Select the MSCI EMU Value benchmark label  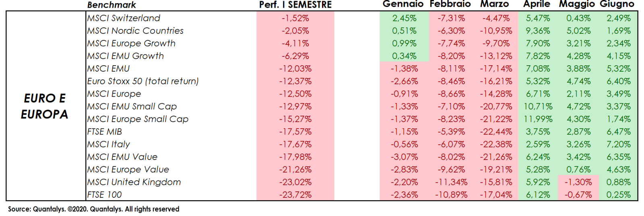tap(122, 157)
